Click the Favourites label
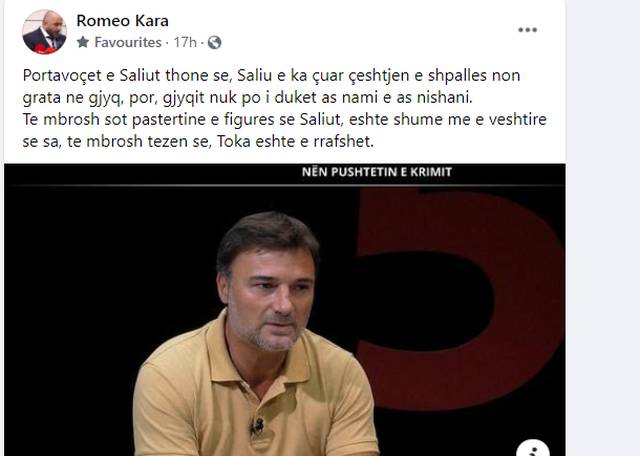Image resolution: width=640 pixels, height=456 pixels. click(128, 42)
